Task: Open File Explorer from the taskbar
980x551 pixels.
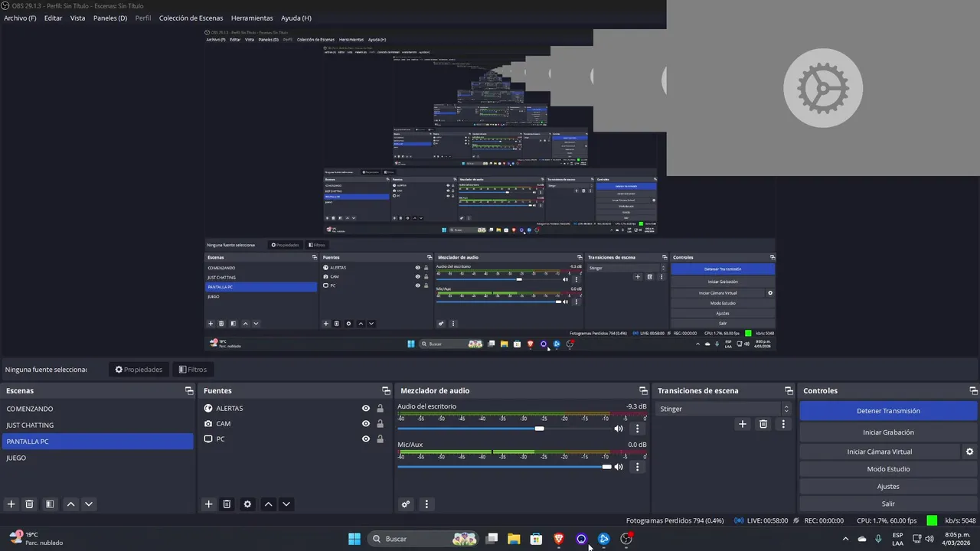Action: pos(514,539)
